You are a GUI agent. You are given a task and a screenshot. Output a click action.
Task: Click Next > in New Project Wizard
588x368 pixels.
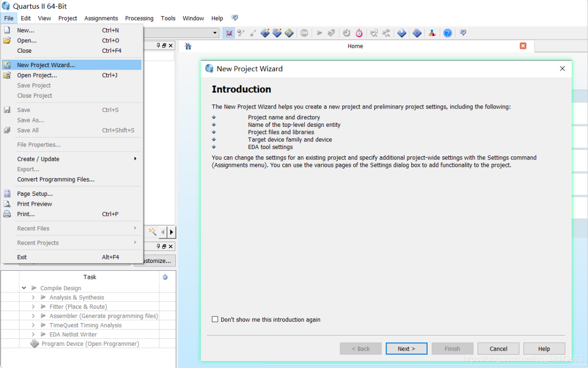tap(406, 348)
